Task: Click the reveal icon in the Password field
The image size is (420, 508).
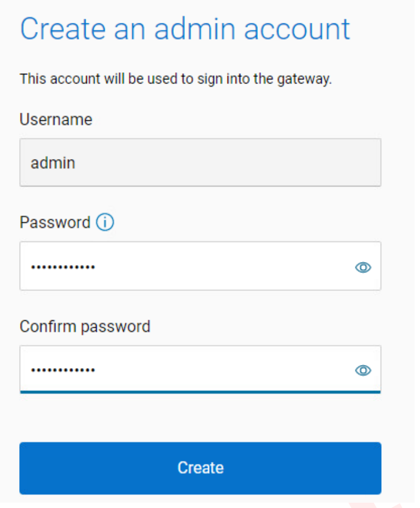Action: coord(363,268)
